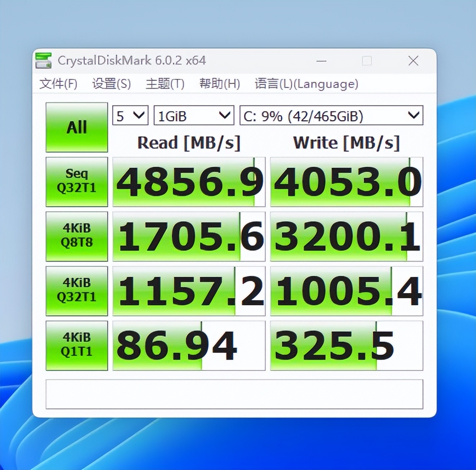
Task: Open the test size dropdown showing 1GiB
Action: (x=193, y=116)
